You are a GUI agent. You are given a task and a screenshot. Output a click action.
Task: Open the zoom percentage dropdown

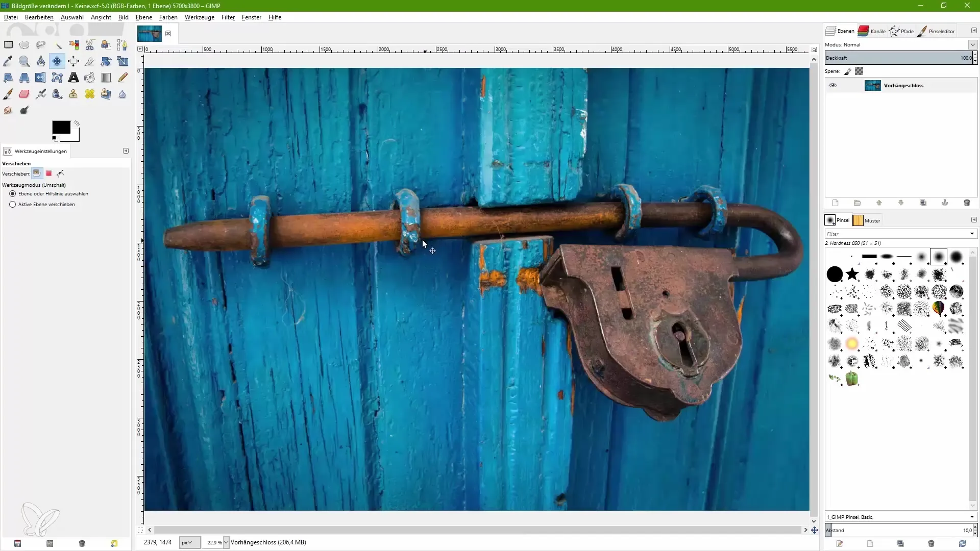(x=226, y=542)
